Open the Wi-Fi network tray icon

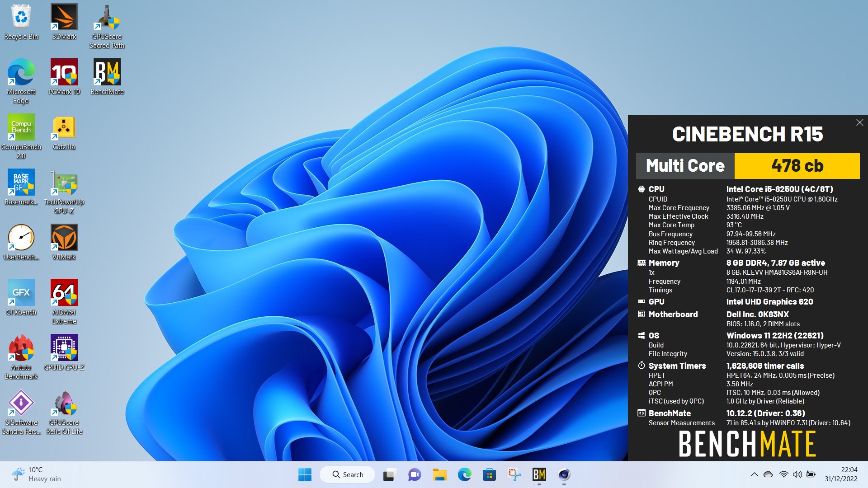click(784, 474)
